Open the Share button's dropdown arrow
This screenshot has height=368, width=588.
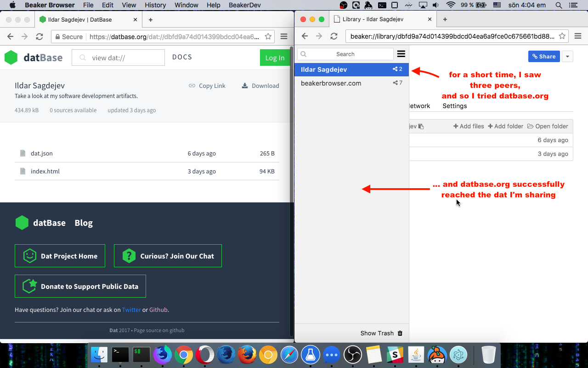click(x=567, y=56)
